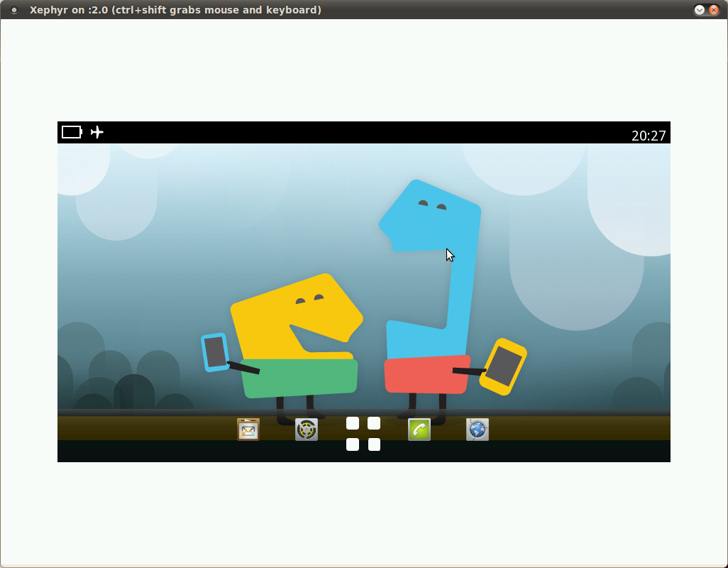This screenshot has height=568, width=728.
Task: Open the settings gear app in the dock
Action: click(307, 430)
